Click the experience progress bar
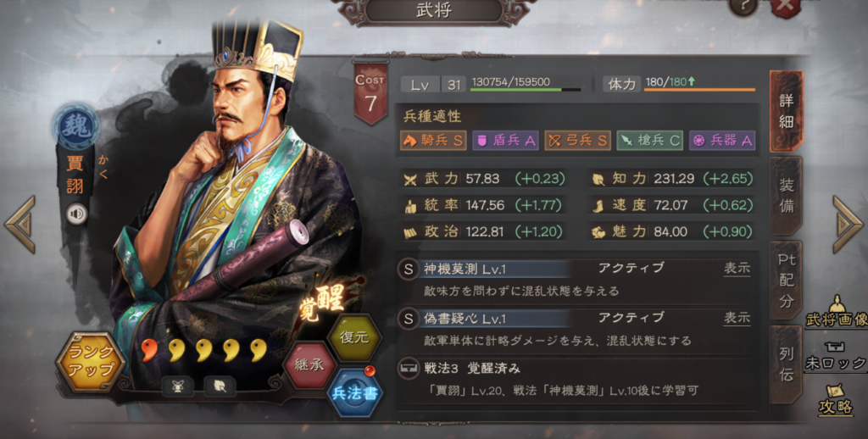This screenshot has width=868, height=439. click(526, 89)
